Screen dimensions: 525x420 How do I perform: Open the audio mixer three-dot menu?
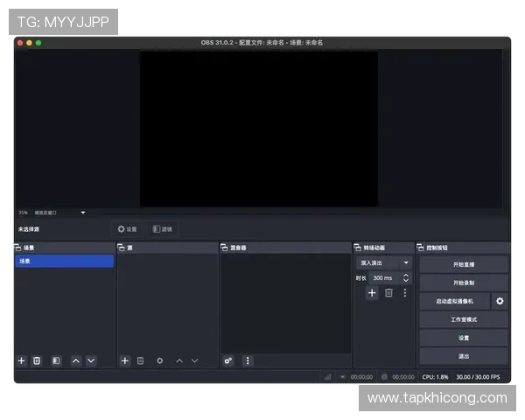(248, 360)
